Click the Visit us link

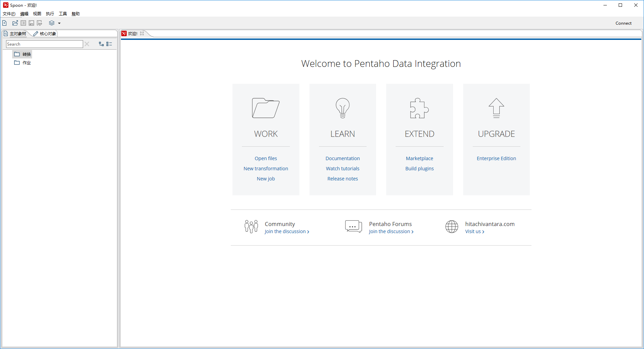475,231
